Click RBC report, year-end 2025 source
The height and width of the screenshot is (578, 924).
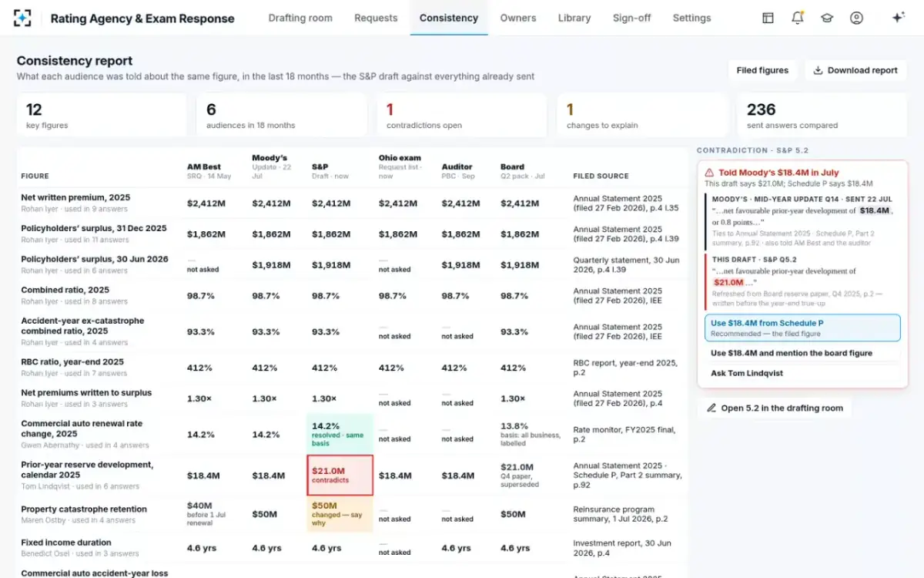[625, 367]
